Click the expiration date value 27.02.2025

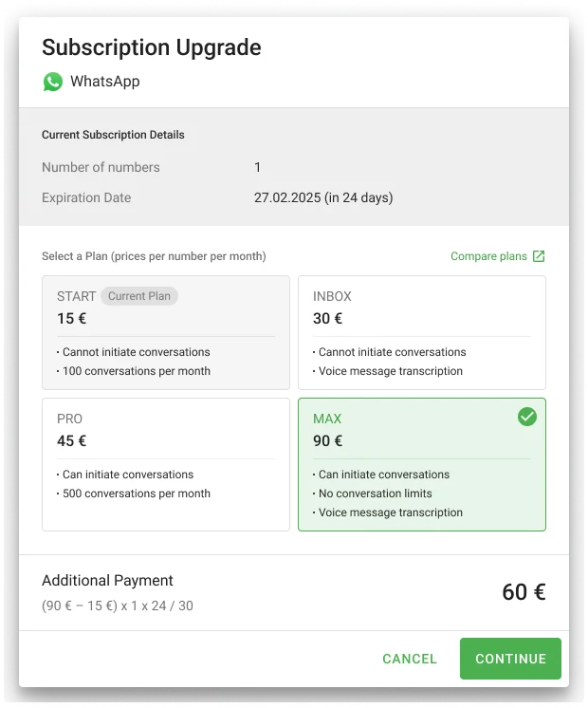tap(323, 198)
